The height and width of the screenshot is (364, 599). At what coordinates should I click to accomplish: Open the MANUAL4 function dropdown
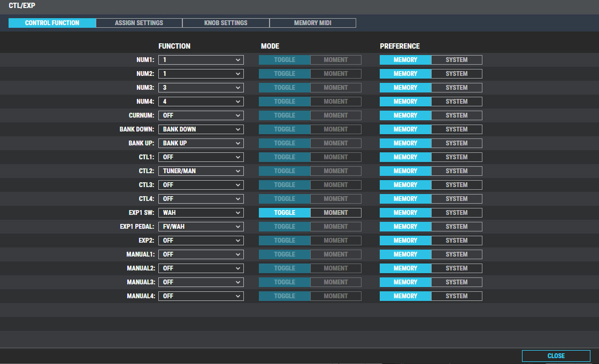click(x=201, y=296)
